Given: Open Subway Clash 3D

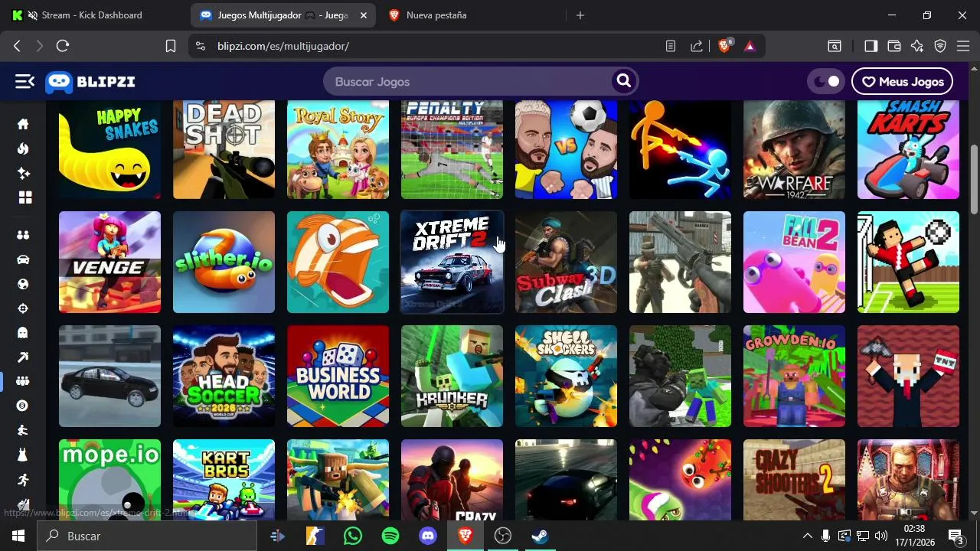Looking at the screenshot, I should tap(566, 262).
